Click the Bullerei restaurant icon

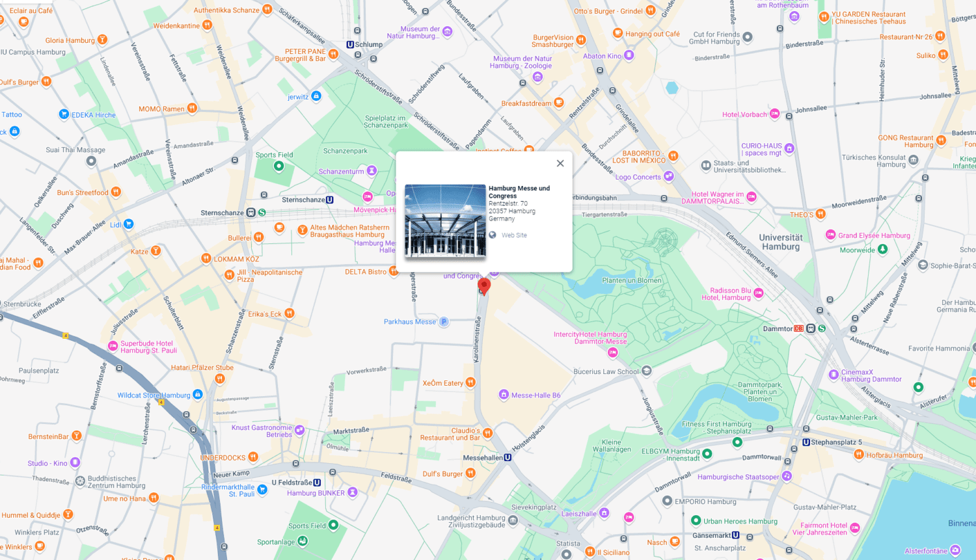(258, 237)
